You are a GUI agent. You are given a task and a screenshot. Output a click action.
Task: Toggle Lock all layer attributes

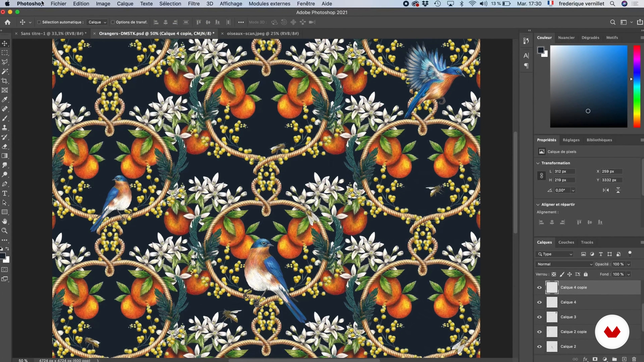point(585,274)
